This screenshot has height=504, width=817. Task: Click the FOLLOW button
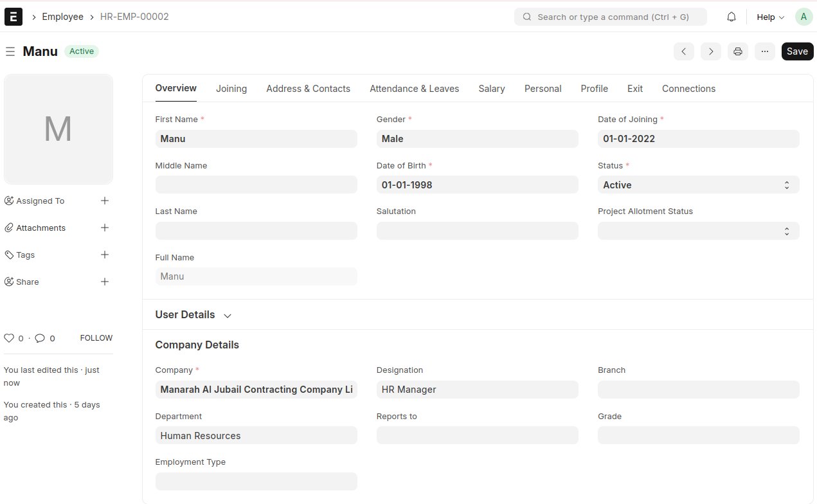click(x=96, y=338)
